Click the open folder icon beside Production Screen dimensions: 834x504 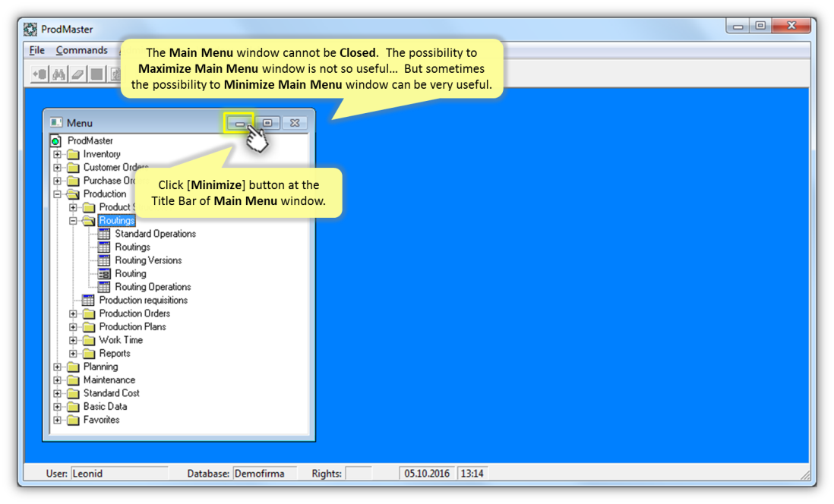tap(74, 194)
